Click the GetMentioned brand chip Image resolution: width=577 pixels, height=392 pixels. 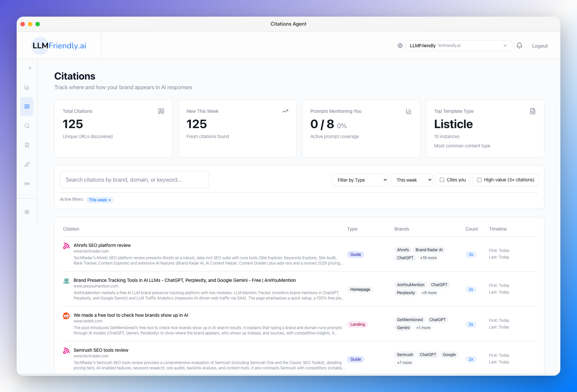pyautogui.click(x=410, y=320)
